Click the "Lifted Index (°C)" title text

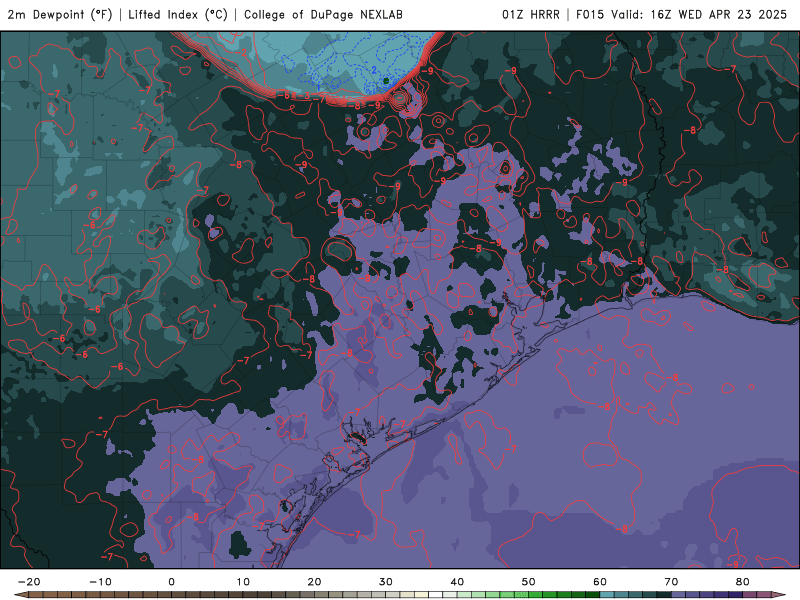[178, 15]
